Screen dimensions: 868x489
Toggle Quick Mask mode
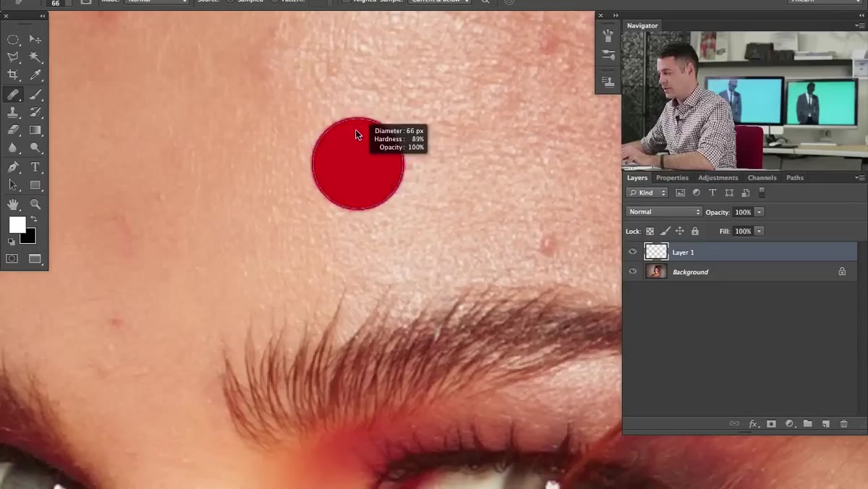point(12,259)
